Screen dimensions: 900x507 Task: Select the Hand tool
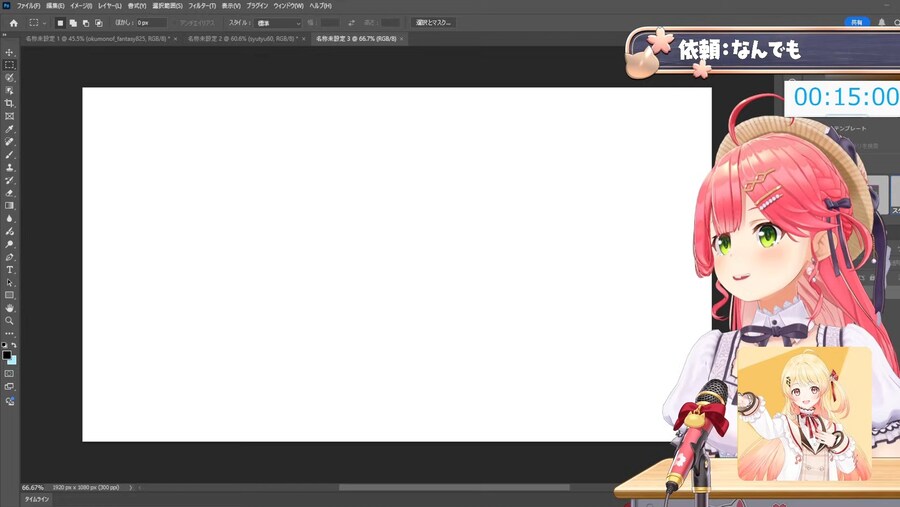9,308
